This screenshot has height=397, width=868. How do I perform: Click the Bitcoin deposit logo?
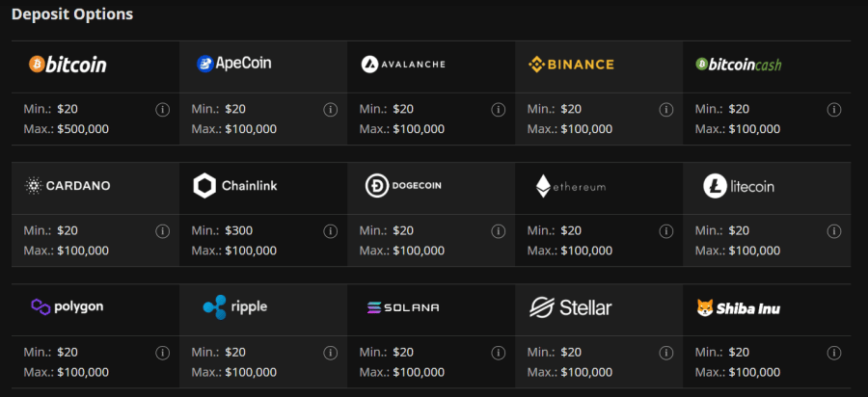[68, 65]
